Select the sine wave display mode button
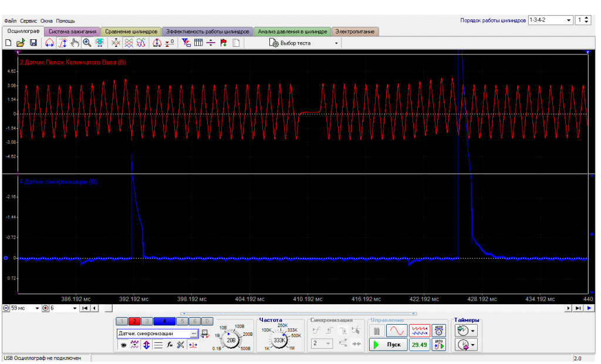The height and width of the screenshot is (364, 601). coord(397,331)
